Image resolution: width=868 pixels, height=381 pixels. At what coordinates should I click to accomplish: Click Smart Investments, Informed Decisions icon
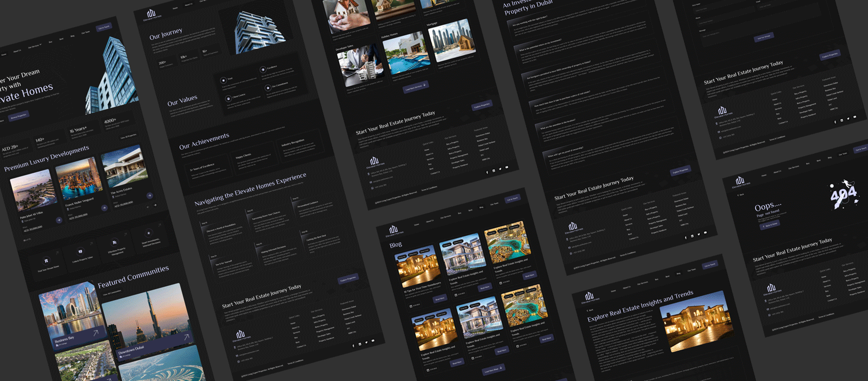click(x=149, y=234)
